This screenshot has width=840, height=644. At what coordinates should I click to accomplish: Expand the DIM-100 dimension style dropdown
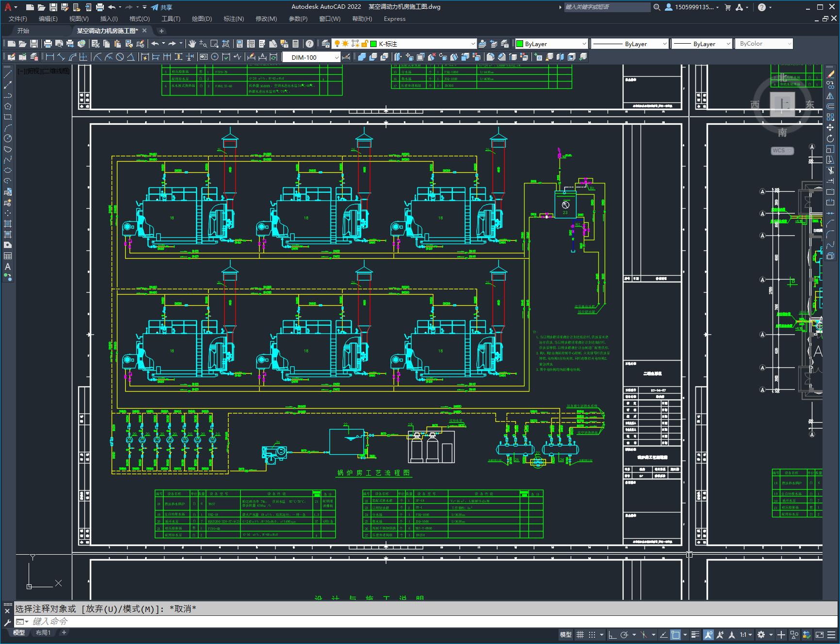[336, 57]
